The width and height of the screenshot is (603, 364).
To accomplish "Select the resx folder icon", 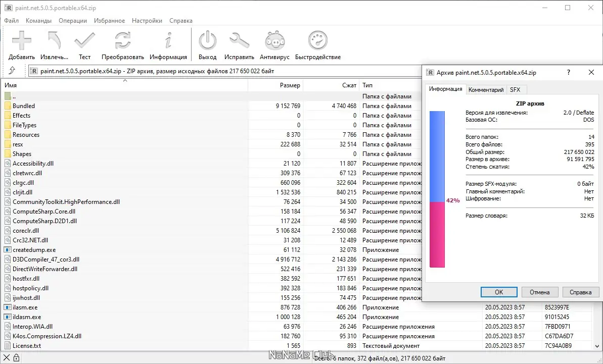I will pos(7,144).
